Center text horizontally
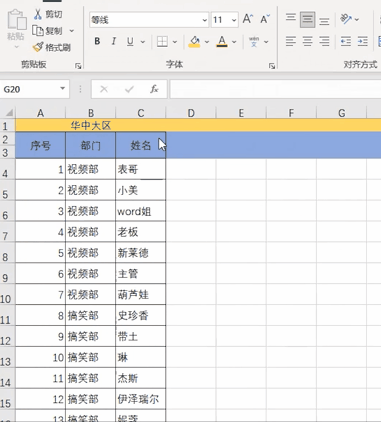 307,42
